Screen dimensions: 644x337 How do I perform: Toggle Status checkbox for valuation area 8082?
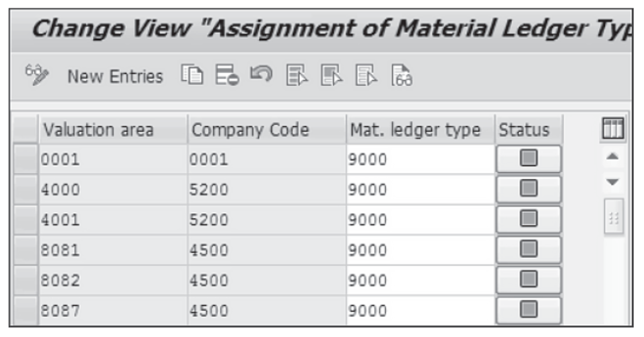click(528, 280)
